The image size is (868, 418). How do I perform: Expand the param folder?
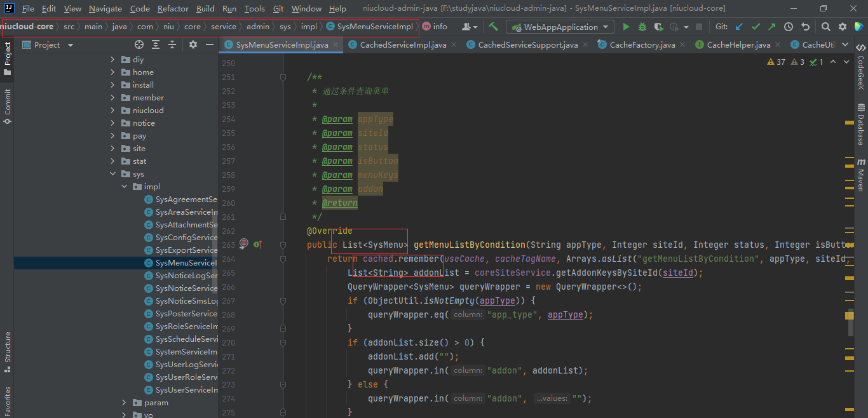[125, 403]
